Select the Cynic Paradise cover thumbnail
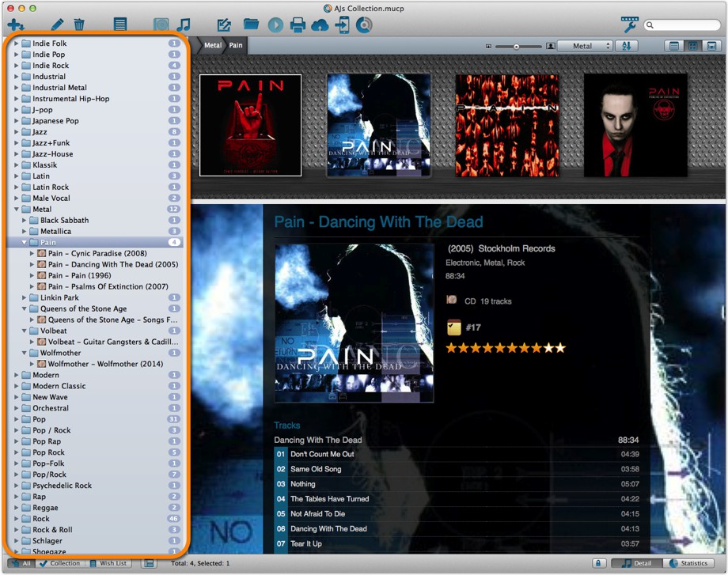Image resolution: width=728 pixels, height=575 pixels. click(x=250, y=125)
